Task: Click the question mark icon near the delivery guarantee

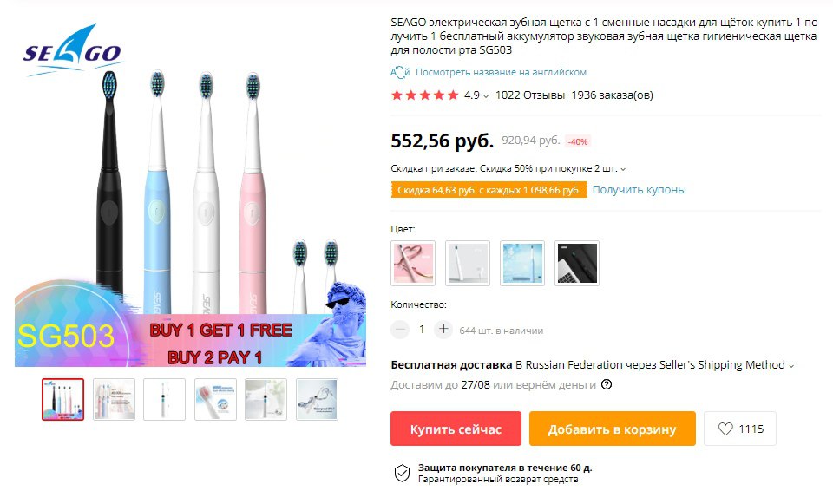Action: click(607, 384)
